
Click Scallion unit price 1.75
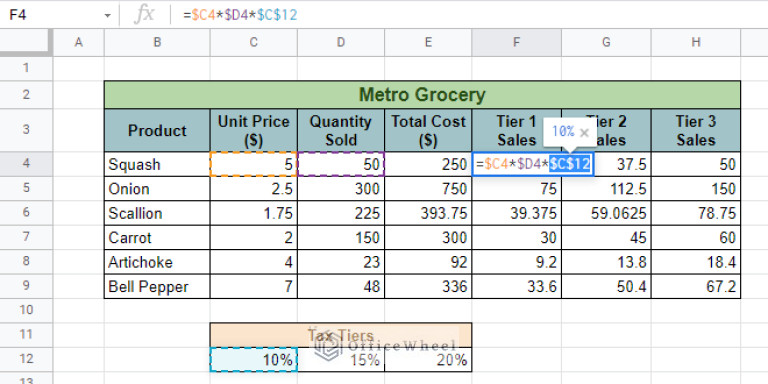click(x=254, y=213)
